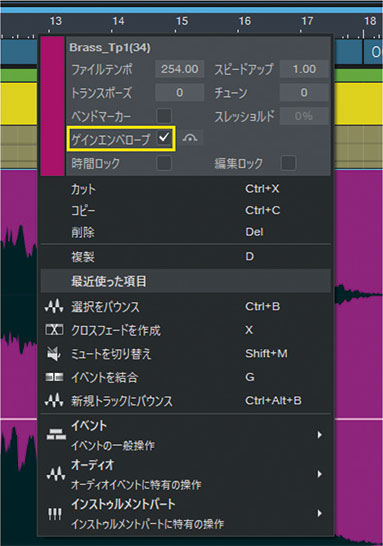Screen dimensions: 383x546
Task: Click the スレッショルド 0% field
Action: pos(304,116)
